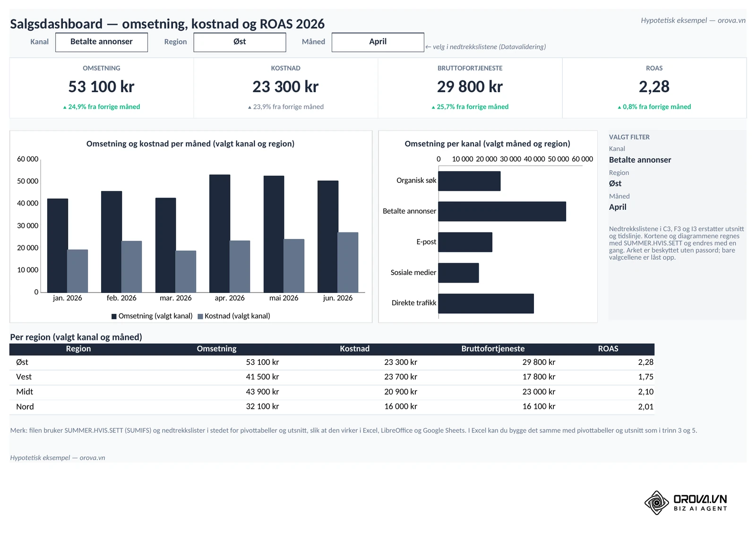Click 'Omsetning per kanal' chart title
The height and width of the screenshot is (534, 756).
click(x=488, y=144)
